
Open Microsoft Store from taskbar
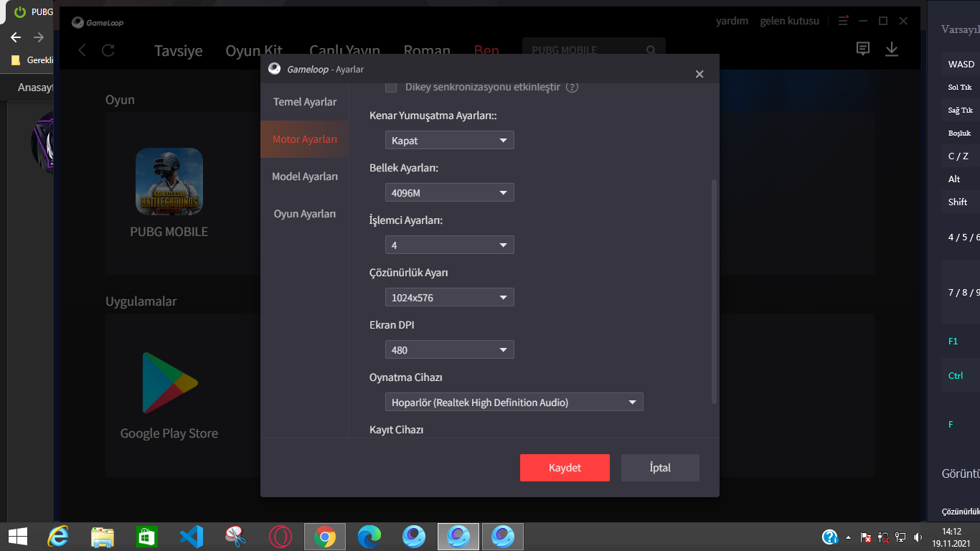pos(146,536)
